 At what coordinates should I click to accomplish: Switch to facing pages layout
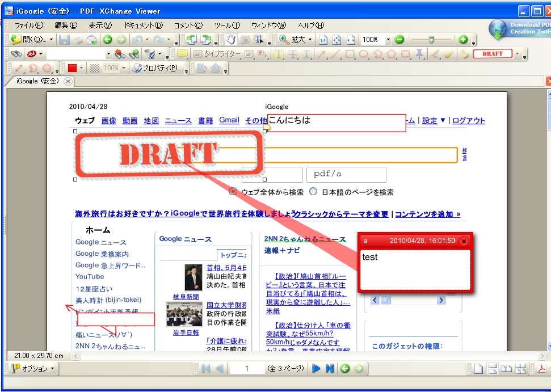tap(506, 369)
